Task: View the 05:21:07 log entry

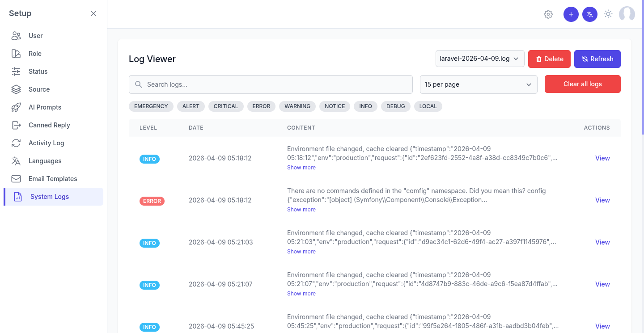Action: tap(602, 284)
